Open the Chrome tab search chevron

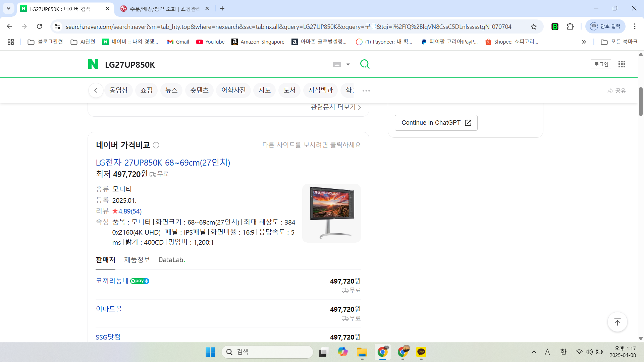click(x=8, y=8)
